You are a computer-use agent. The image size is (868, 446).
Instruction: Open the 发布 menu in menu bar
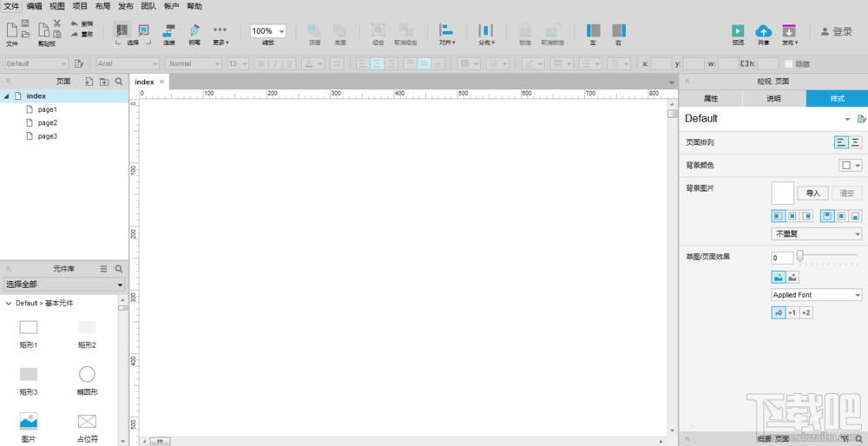[126, 7]
